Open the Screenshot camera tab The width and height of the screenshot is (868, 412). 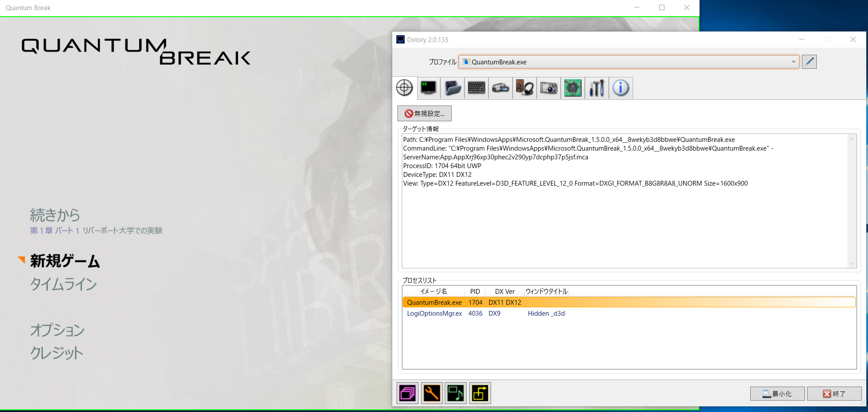548,88
